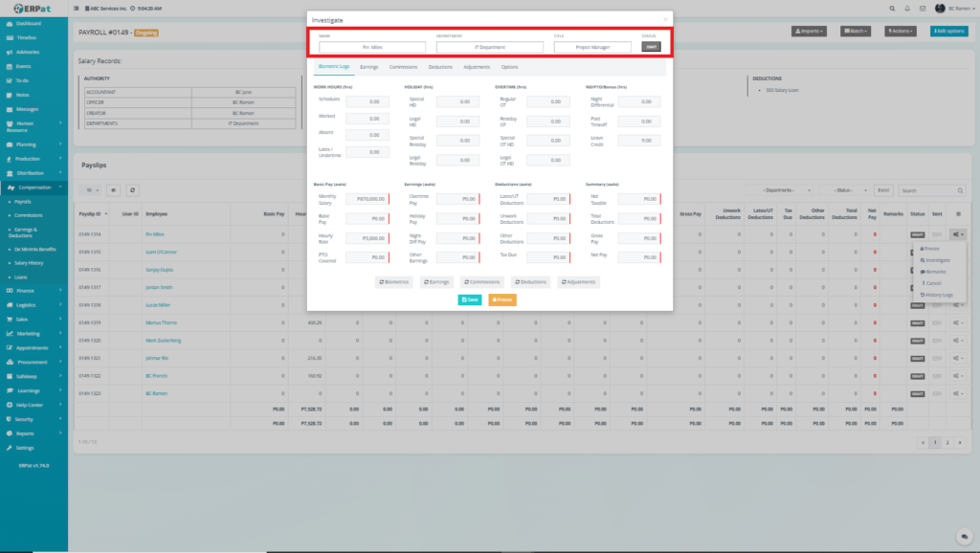Viewport: 980px width, 553px height.
Task: Go to page 2 of payslips
Action: point(946,443)
